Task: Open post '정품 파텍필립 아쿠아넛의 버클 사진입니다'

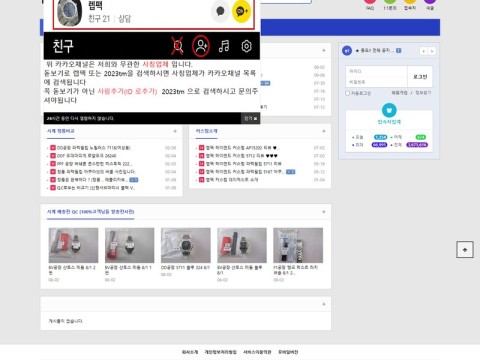Action: (x=96, y=172)
